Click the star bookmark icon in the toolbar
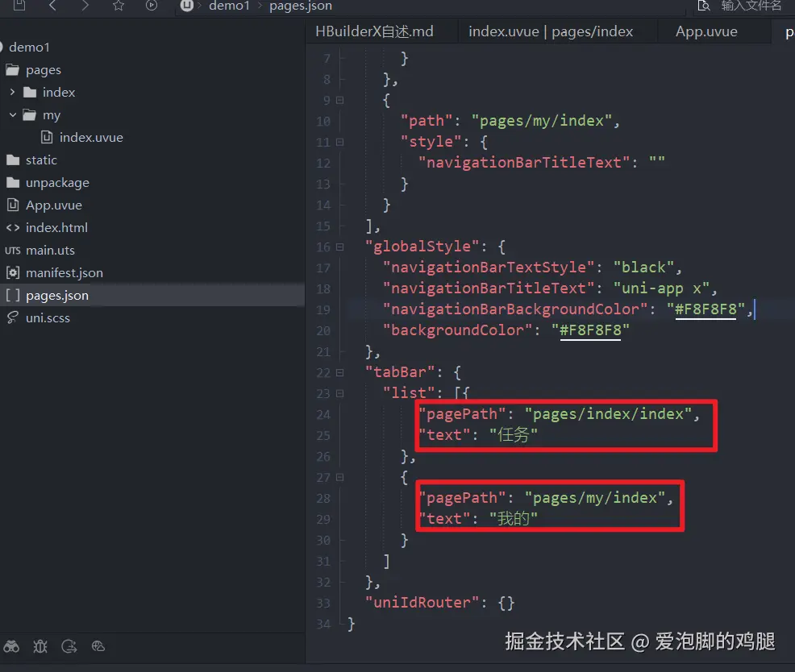This screenshot has height=672, width=795. point(119,5)
